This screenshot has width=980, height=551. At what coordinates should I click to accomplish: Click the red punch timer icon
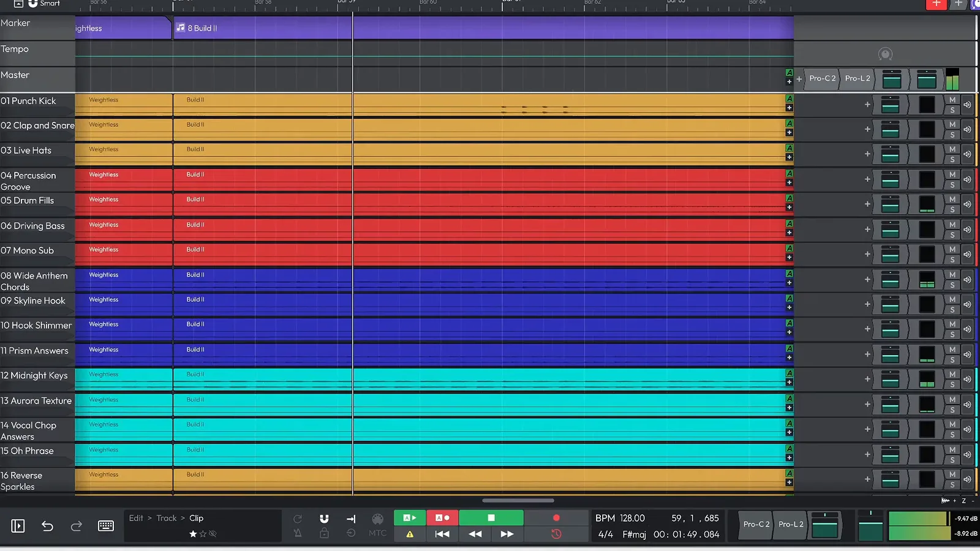click(556, 534)
